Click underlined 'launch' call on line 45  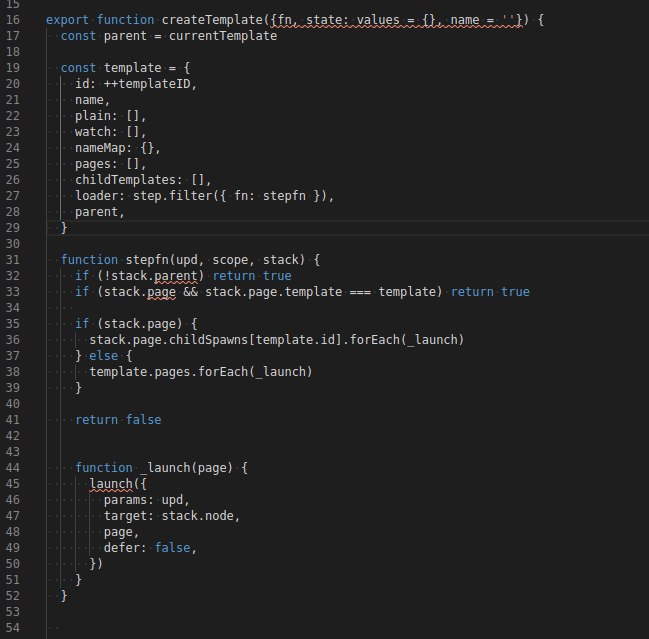point(111,484)
